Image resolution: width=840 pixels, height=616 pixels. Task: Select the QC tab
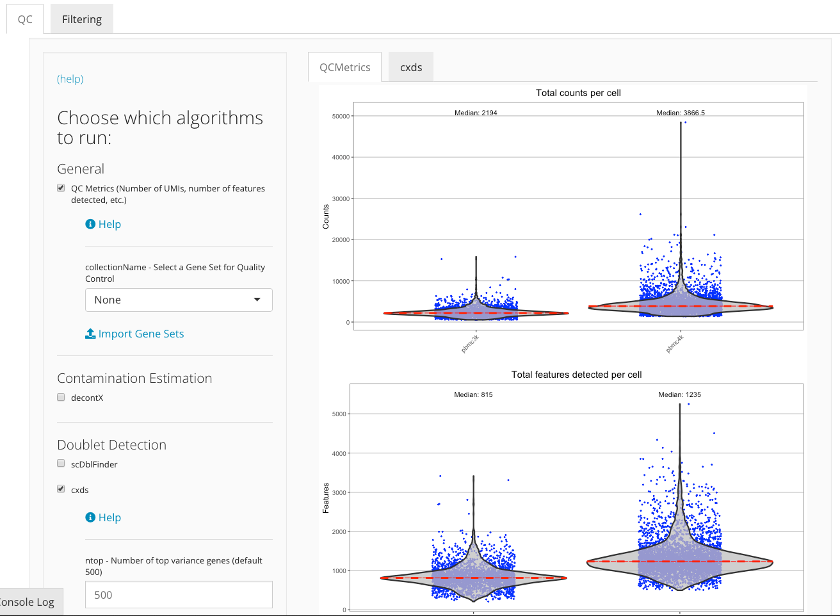click(x=25, y=19)
